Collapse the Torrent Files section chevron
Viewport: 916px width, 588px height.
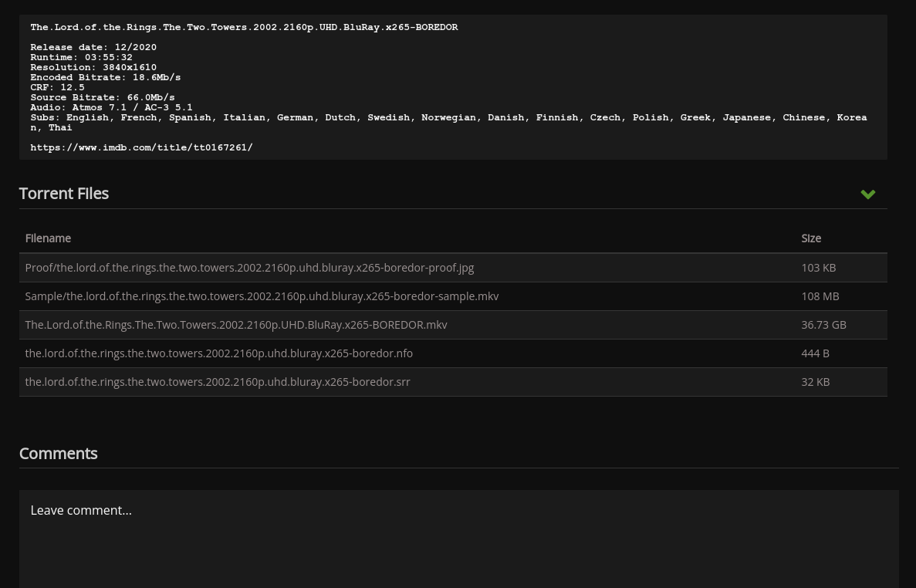click(x=867, y=194)
